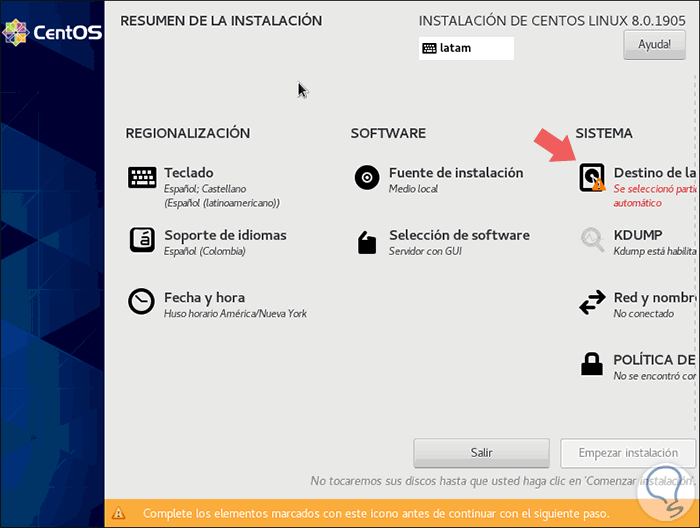Click the CentOS logo
The image size is (700, 528).
[52, 32]
